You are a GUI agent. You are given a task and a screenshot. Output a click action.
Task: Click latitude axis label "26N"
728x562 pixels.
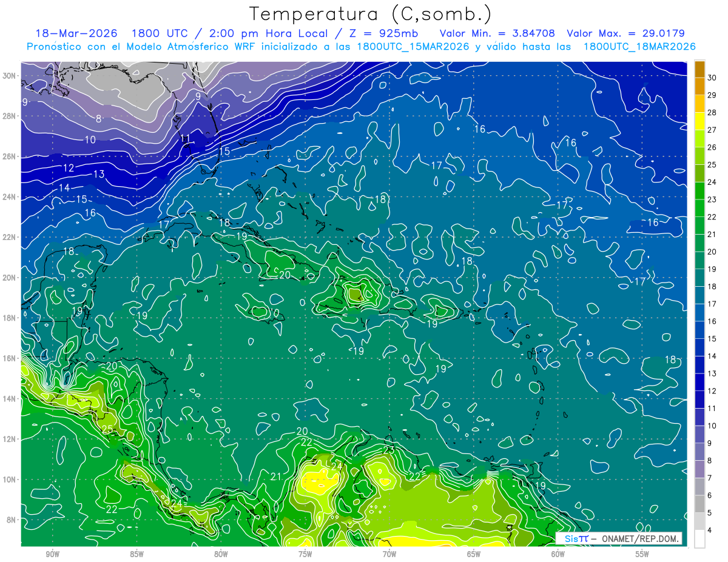[x=9, y=156]
